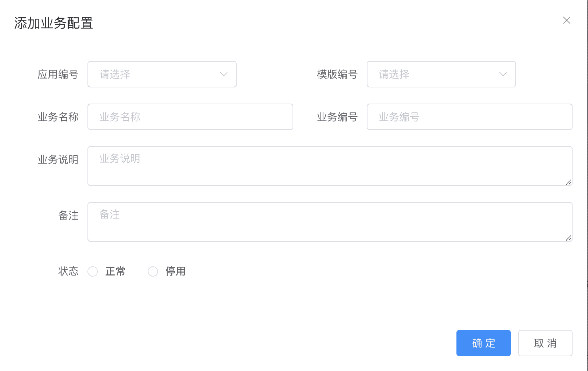The height and width of the screenshot is (371, 588).
Task: Click the 备注 resize handle
Action: pyautogui.click(x=569, y=238)
